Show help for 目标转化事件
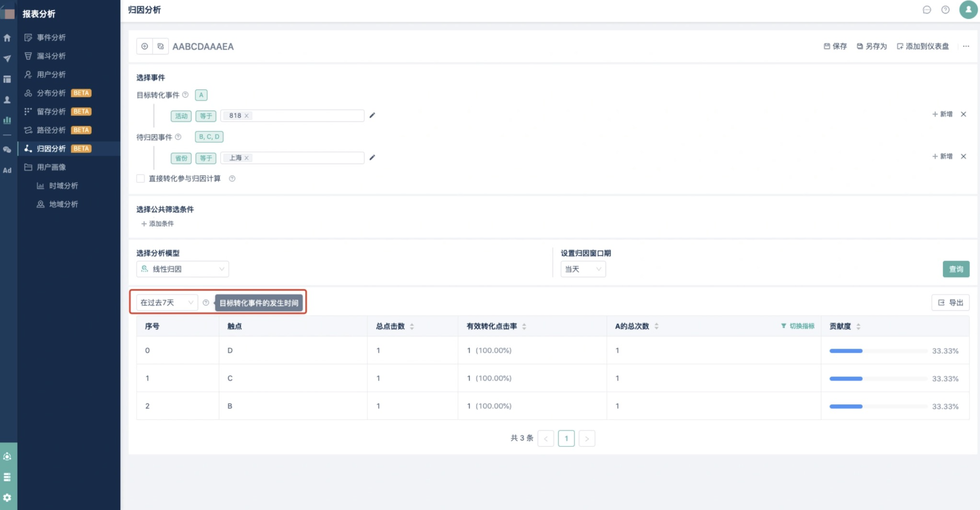 pyautogui.click(x=185, y=94)
